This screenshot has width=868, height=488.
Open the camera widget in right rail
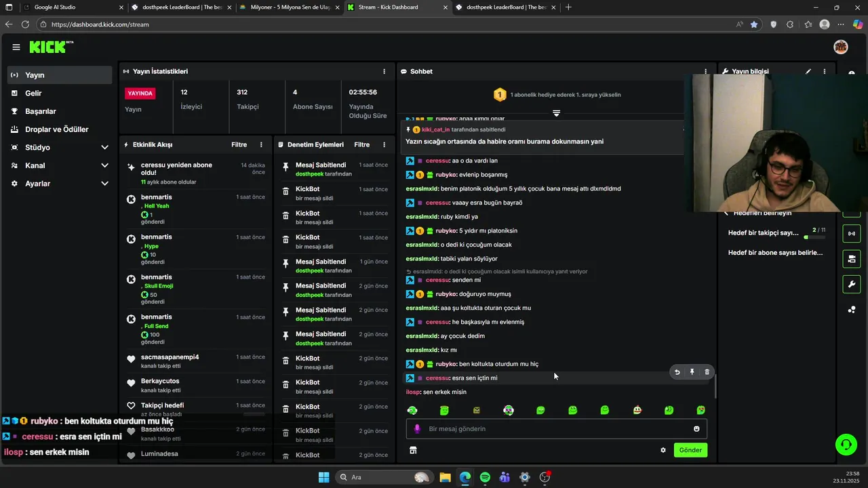pyautogui.click(x=852, y=259)
